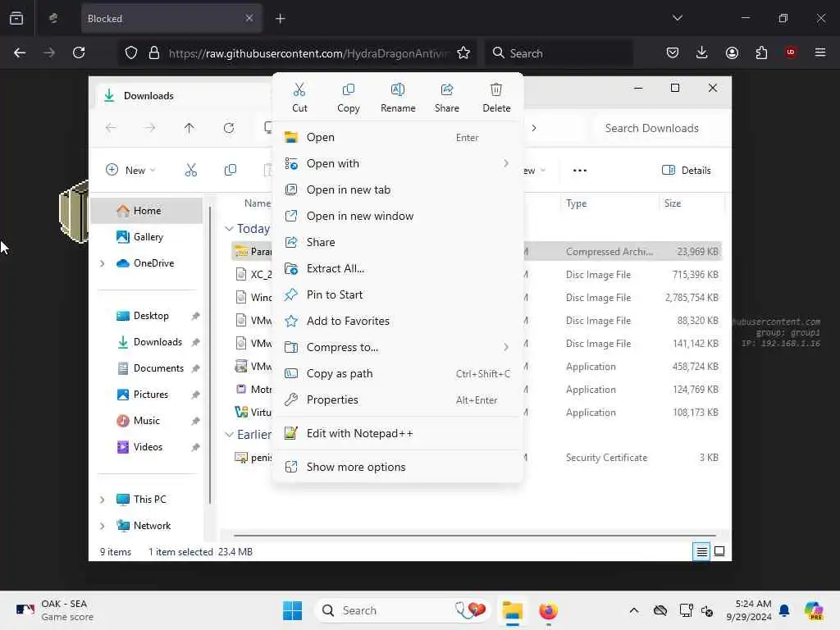This screenshot has width=840, height=630.
Task: Select Open in new window
Action: click(x=398, y=216)
